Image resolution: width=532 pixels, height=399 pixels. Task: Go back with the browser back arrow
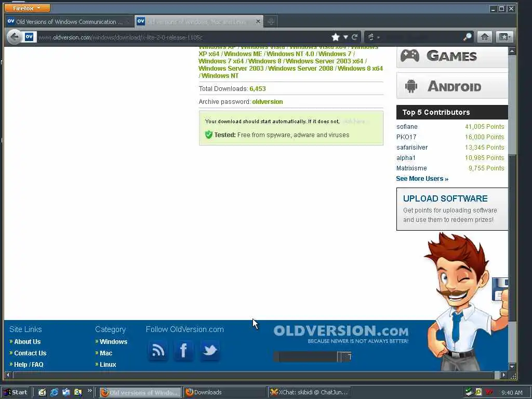click(x=14, y=37)
